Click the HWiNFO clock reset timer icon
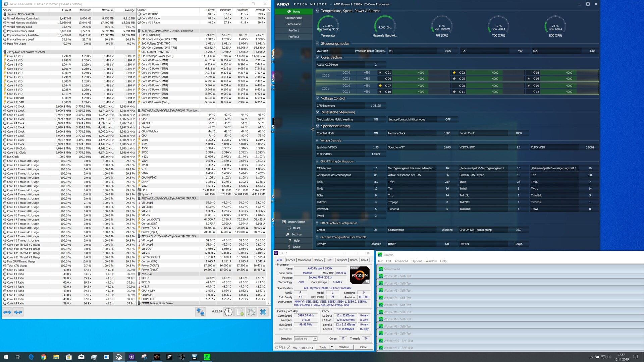The image size is (644, 362). point(228,312)
